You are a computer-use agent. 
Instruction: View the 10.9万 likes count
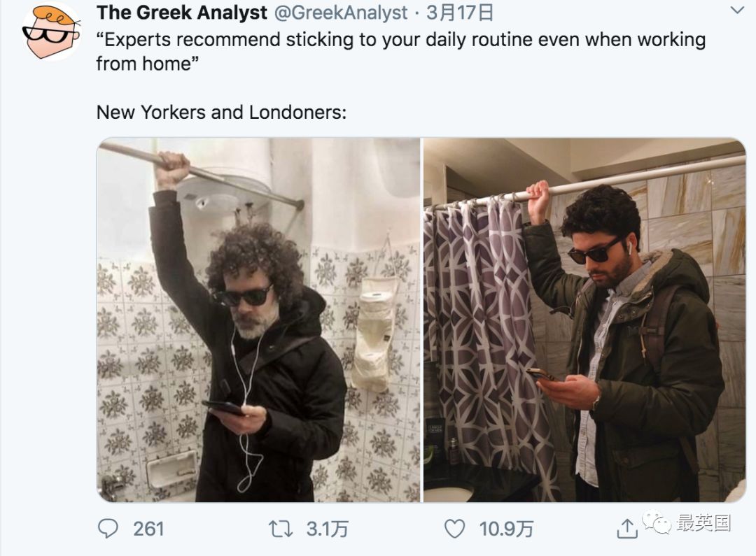pos(506,529)
